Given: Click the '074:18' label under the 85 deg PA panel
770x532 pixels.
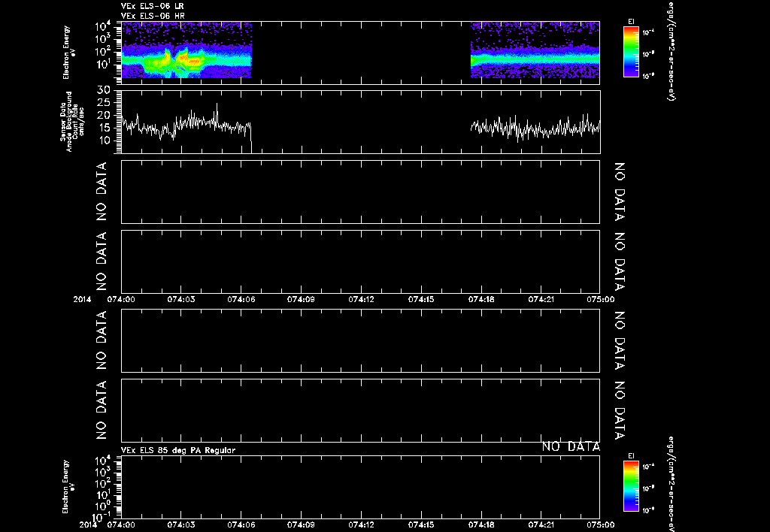Looking at the screenshot, I should 481,524.
